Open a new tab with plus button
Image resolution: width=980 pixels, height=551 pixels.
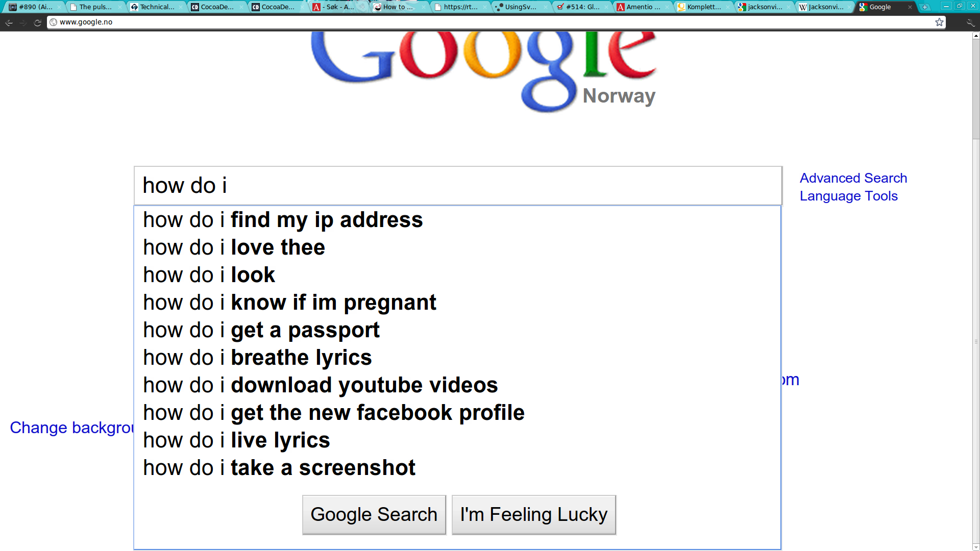tap(925, 7)
